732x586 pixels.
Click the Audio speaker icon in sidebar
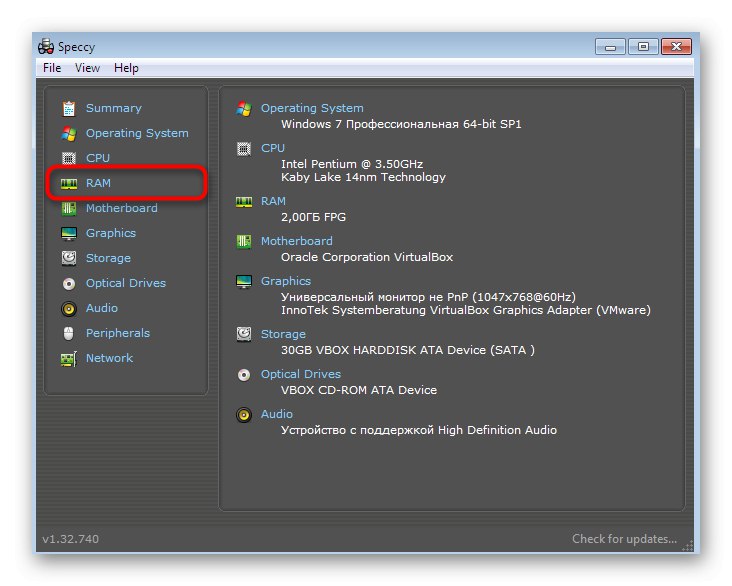pos(69,309)
